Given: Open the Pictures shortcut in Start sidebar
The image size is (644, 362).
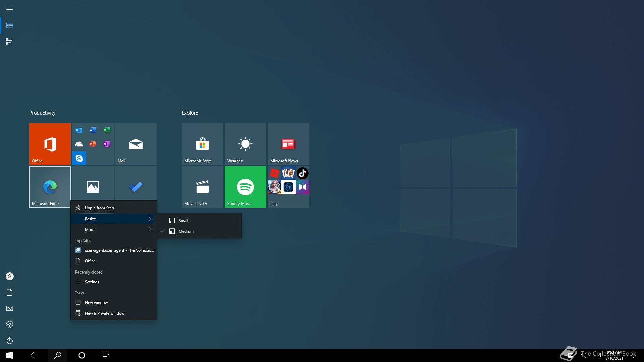Looking at the screenshot, I should click(10, 308).
